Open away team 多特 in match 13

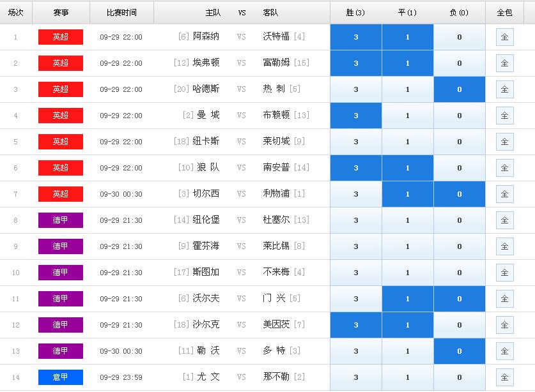point(274,351)
